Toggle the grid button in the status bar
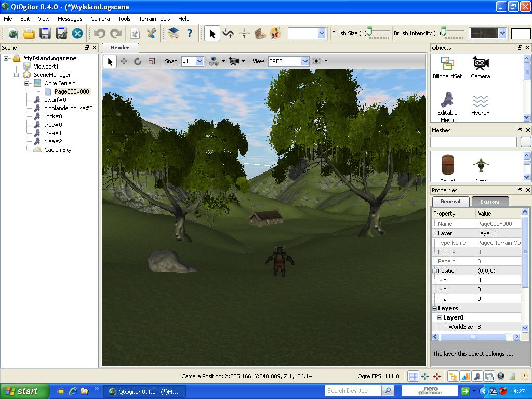This screenshot has width=532, height=399. (x=413, y=376)
